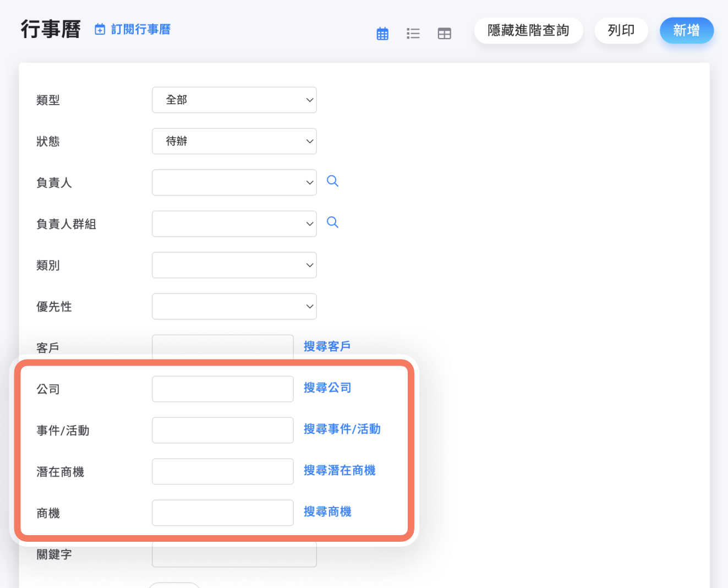This screenshot has width=728, height=588.
Task: Click the 搜尋公司 link
Action: pos(327,388)
